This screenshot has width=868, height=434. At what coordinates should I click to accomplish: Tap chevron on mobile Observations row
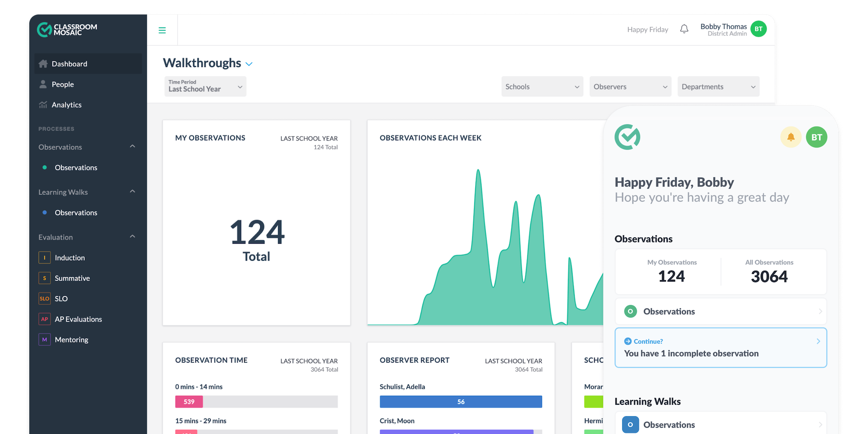point(820,312)
